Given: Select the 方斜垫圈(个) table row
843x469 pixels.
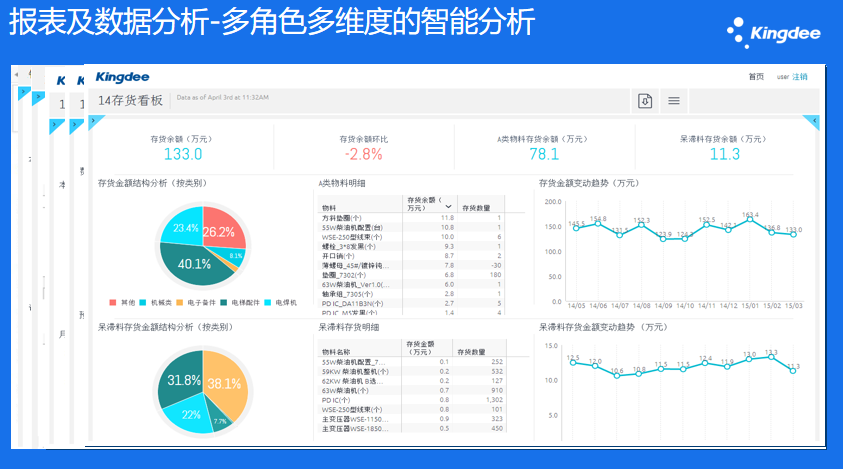Looking at the screenshot, I should point(411,218).
